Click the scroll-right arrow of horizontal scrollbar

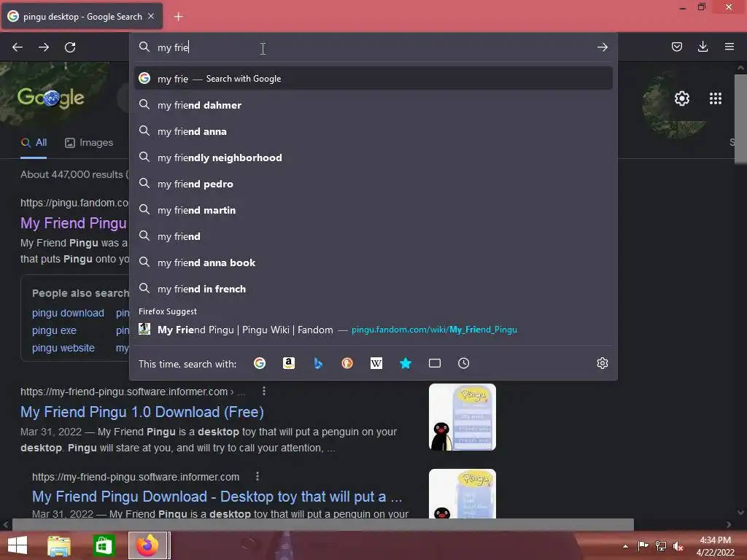729,524
